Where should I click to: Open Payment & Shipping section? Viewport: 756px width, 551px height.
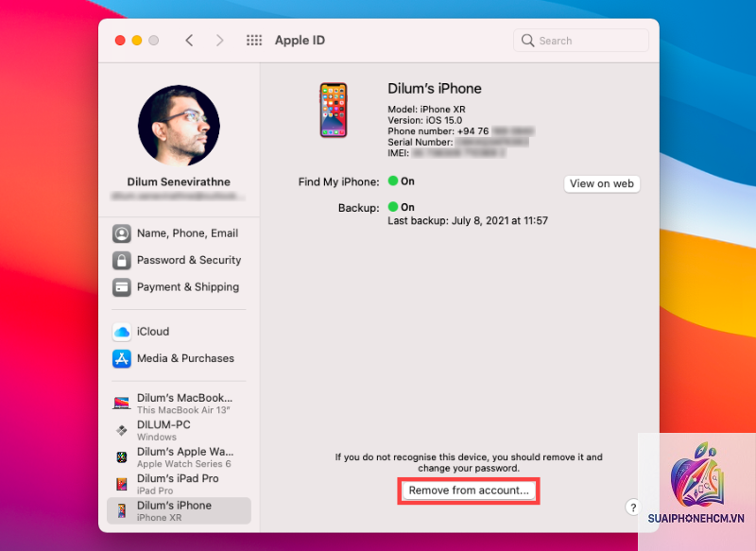[179, 287]
